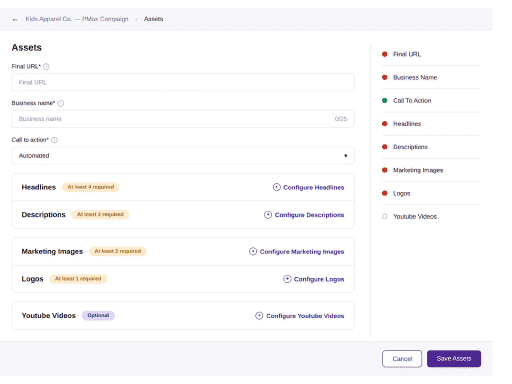The image size is (512, 384).
Task: Click the Call to action dropdown arrow
Action: pyautogui.click(x=346, y=156)
